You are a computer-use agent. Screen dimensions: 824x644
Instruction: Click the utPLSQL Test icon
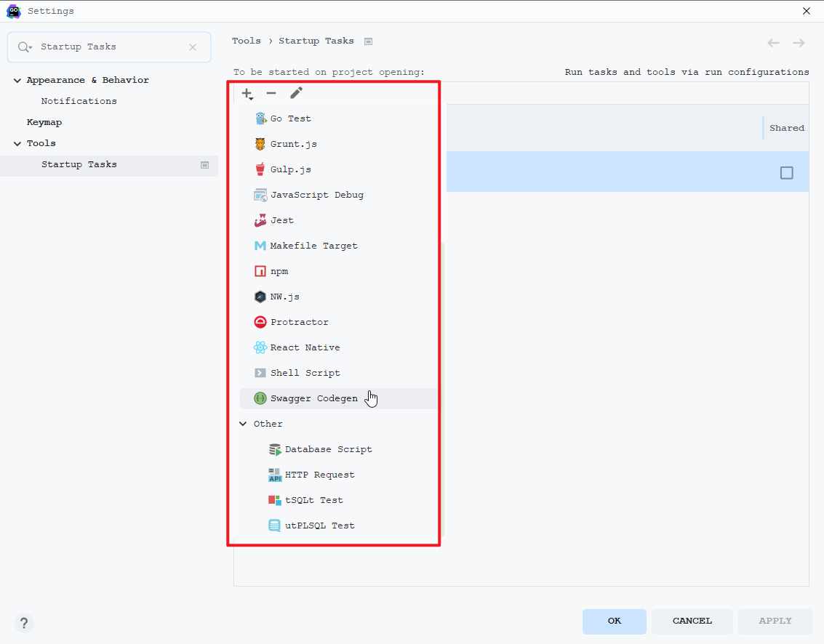274,526
